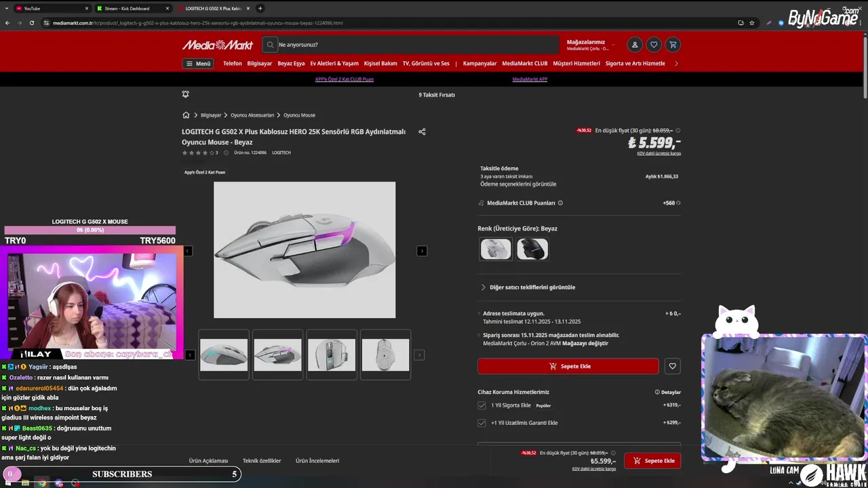Click MediaMarkt APP link
Screen dimensions: 868x488
[530, 79]
